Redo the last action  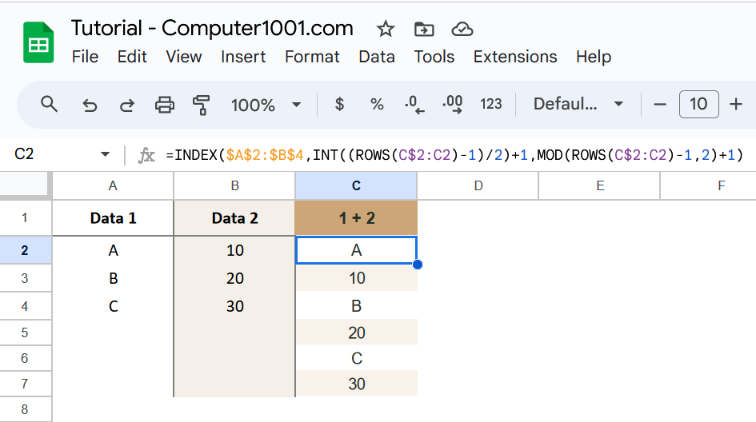click(x=127, y=105)
